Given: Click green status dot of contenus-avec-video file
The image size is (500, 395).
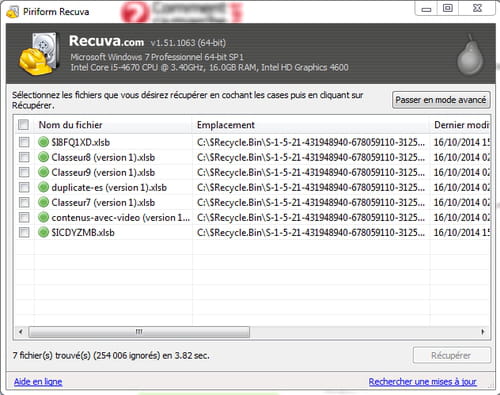Looking at the screenshot, I should coord(43,217).
